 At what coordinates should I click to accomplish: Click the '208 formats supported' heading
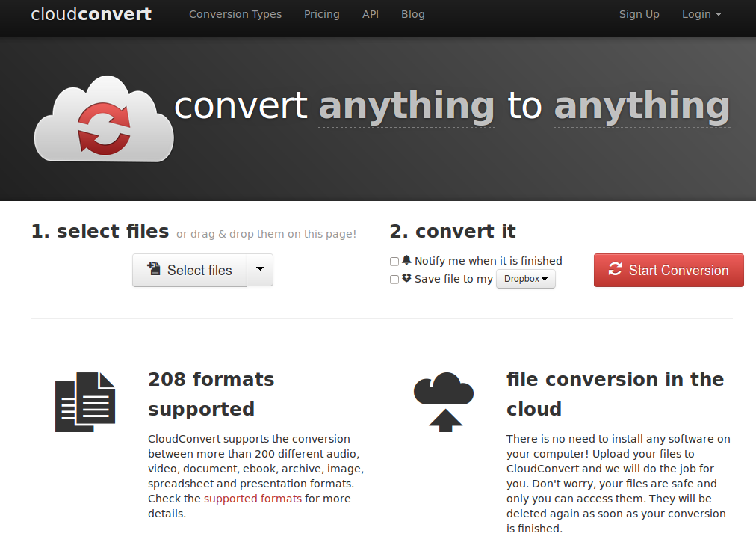tap(211, 394)
